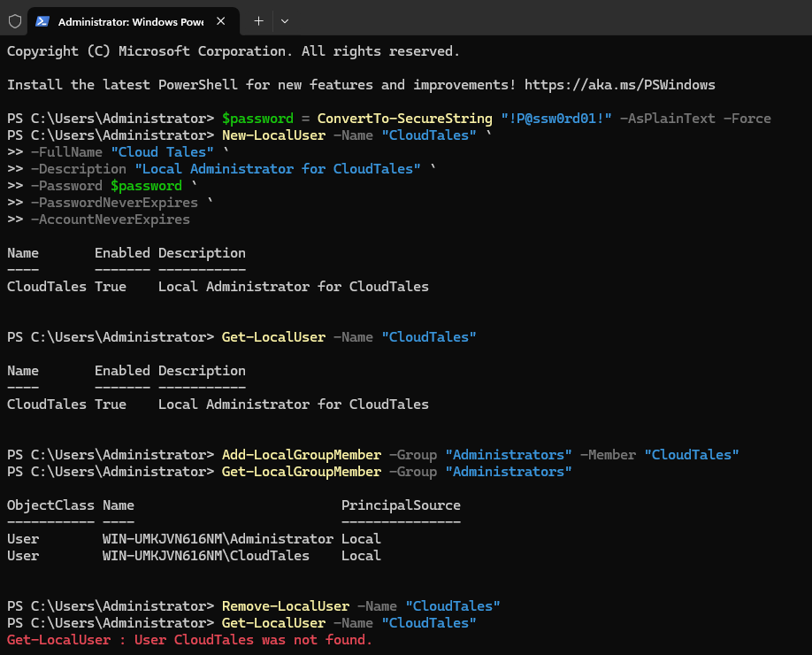
Task: Click the Get-LocalGroupMember command
Action: 302,472
